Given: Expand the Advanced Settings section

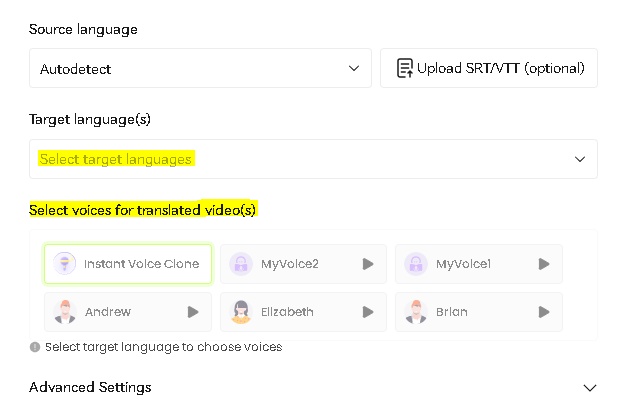Looking at the screenshot, I should coord(589,388).
